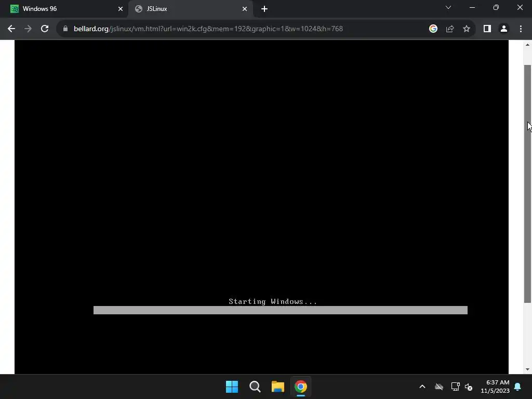Click the Chrome taskbar icon
This screenshot has height=399, width=532.
click(x=301, y=387)
